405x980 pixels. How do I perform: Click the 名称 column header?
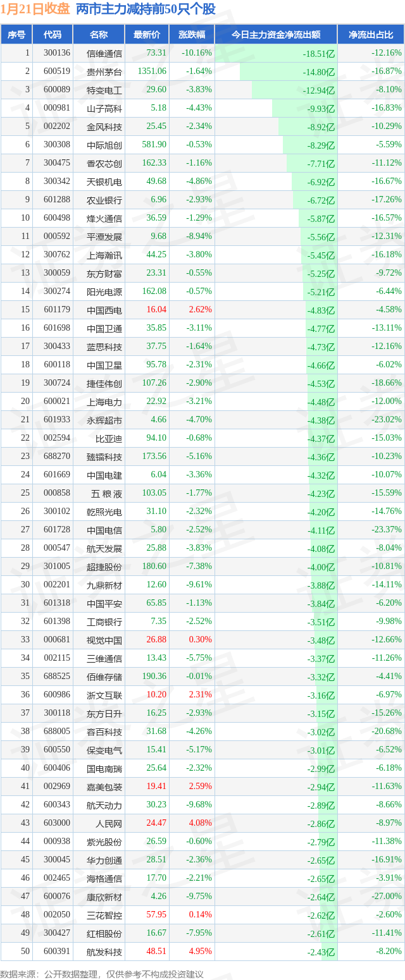tap(98, 34)
